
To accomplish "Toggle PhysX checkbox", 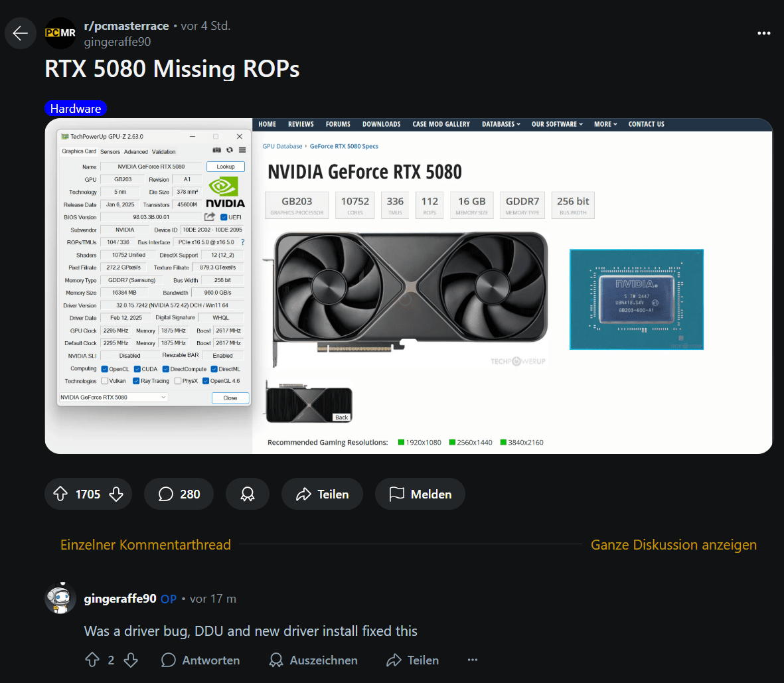I will pyautogui.click(x=177, y=381).
